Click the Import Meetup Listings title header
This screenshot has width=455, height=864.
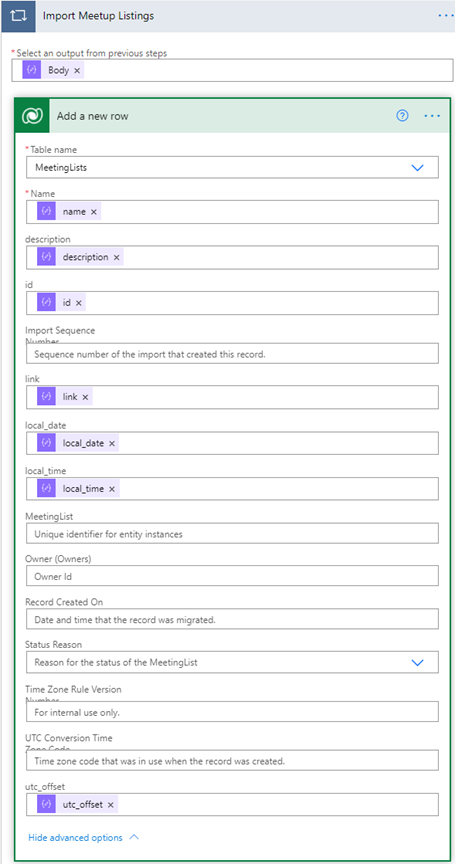pyautogui.click(x=98, y=16)
